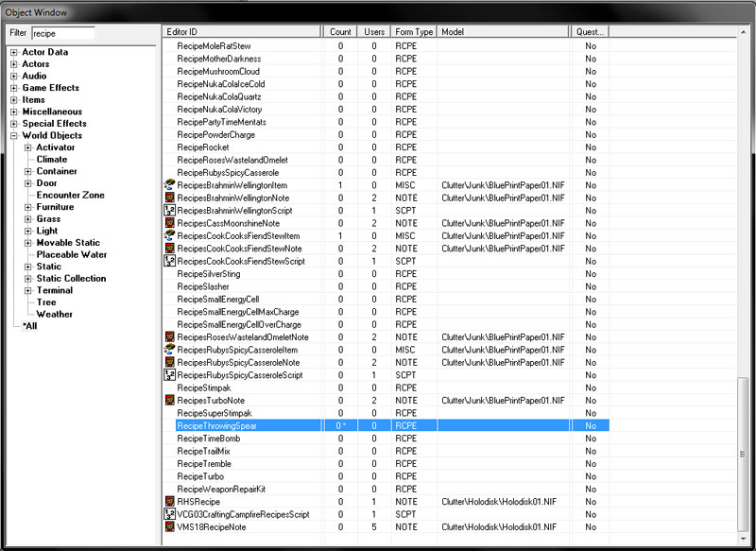Collapse the World Objects tree node
Image resolution: width=756 pixels, height=551 pixels.
pos(14,135)
